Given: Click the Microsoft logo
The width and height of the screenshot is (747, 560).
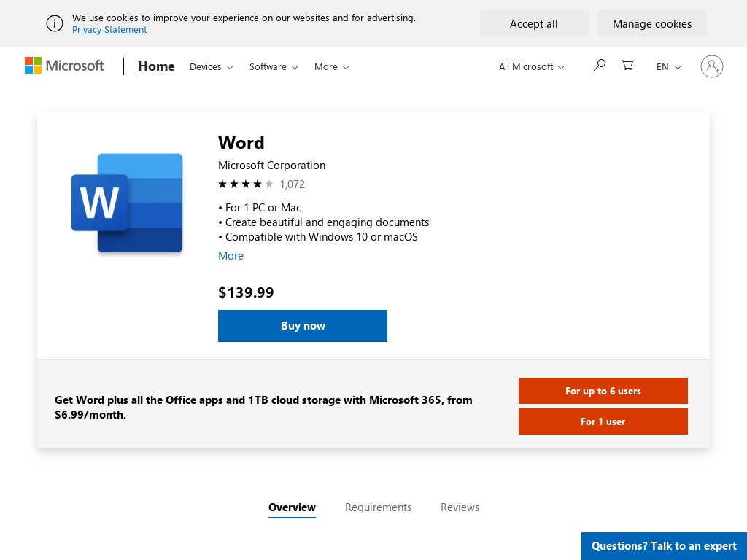Looking at the screenshot, I should coord(64,66).
